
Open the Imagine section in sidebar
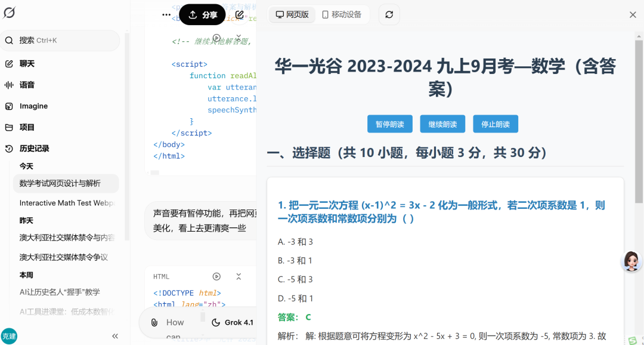pos(33,106)
